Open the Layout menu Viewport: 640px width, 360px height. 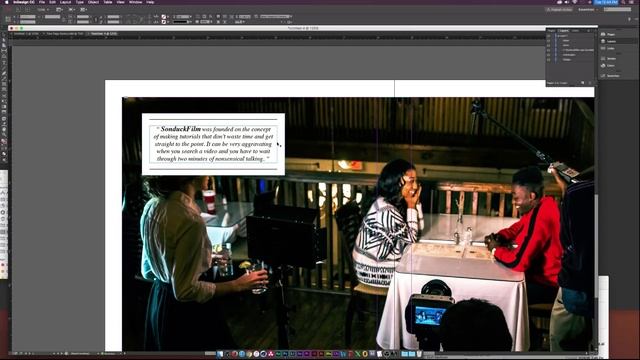point(65,2)
